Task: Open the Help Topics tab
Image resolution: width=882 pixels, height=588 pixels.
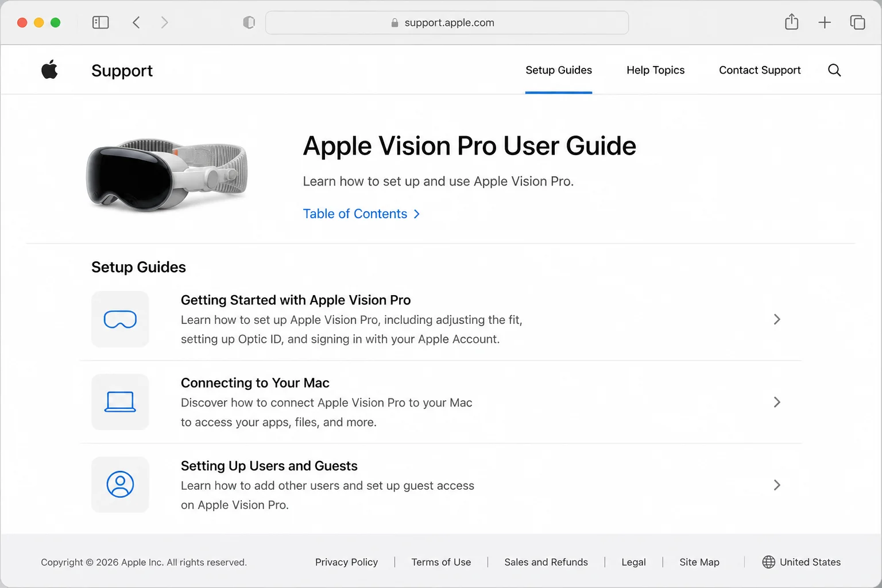Action: point(655,70)
